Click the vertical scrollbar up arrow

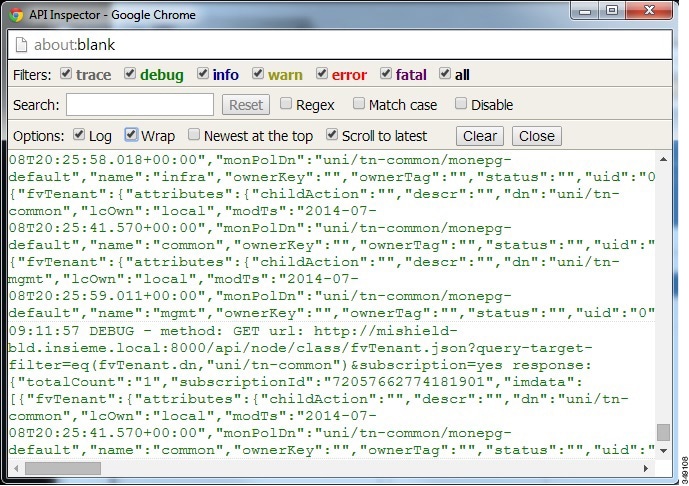[x=664, y=159]
